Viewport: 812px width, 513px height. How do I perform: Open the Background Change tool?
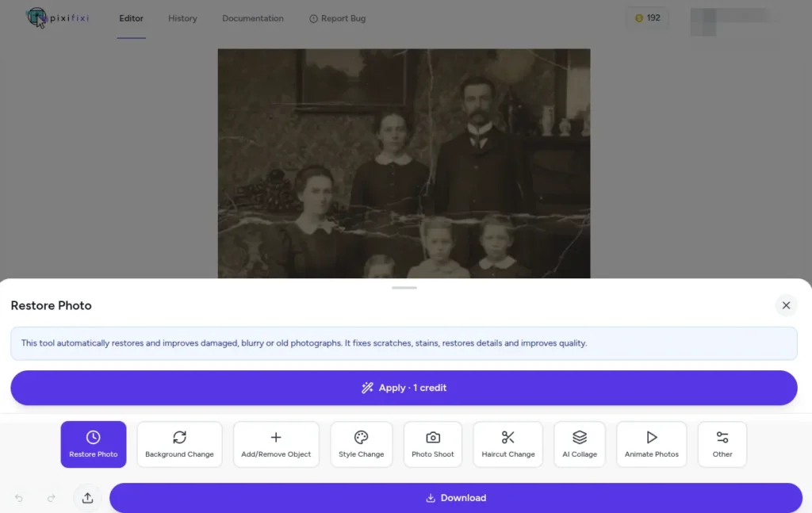[x=179, y=444]
